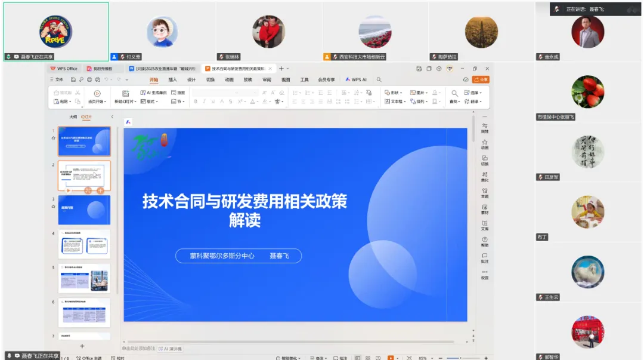
Task: Add new slide with plus below thumbnails
Action: [x=82, y=346]
